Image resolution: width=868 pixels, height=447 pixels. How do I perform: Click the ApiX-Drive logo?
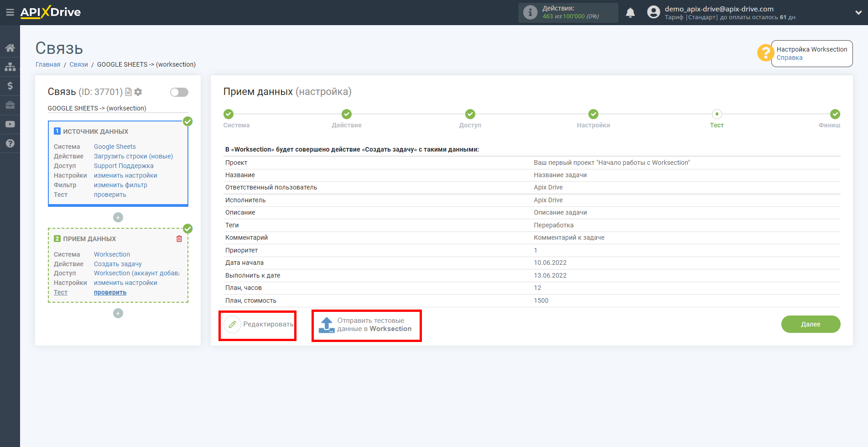point(51,12)
